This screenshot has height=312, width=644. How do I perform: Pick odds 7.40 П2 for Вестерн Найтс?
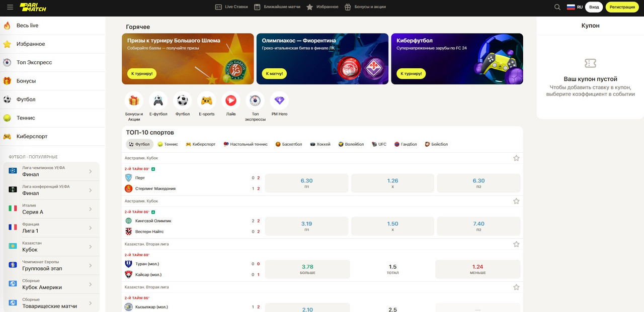(478, 226)
